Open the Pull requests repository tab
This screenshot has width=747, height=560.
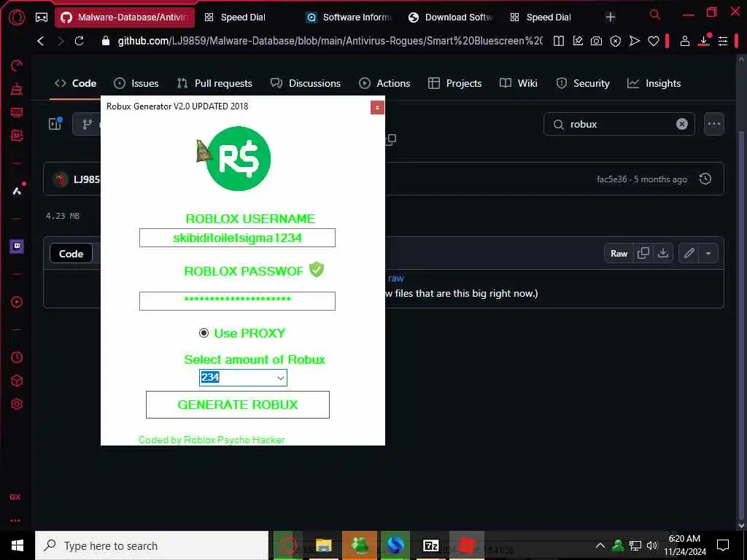click(x=214, y=83)
